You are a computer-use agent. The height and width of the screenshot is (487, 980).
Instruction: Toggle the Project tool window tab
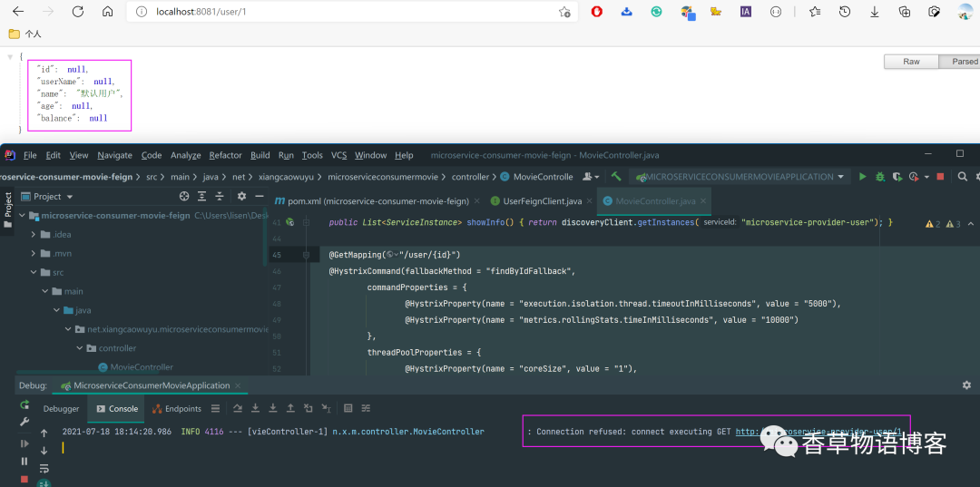click(x=7, y=209)
